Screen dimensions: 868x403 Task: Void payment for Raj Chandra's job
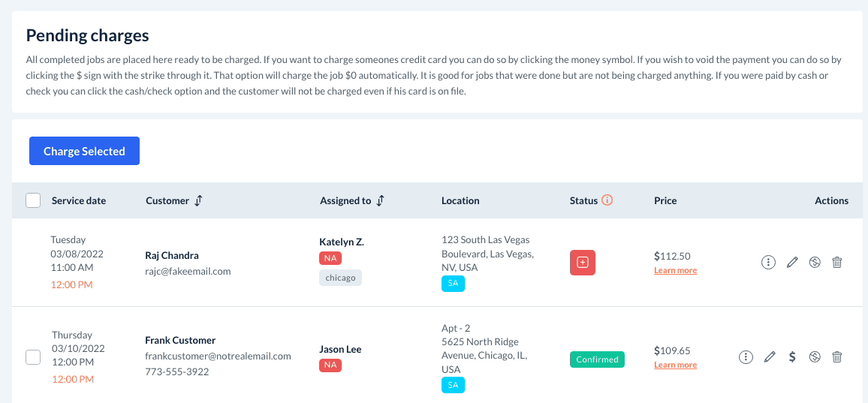coord(815,263)
